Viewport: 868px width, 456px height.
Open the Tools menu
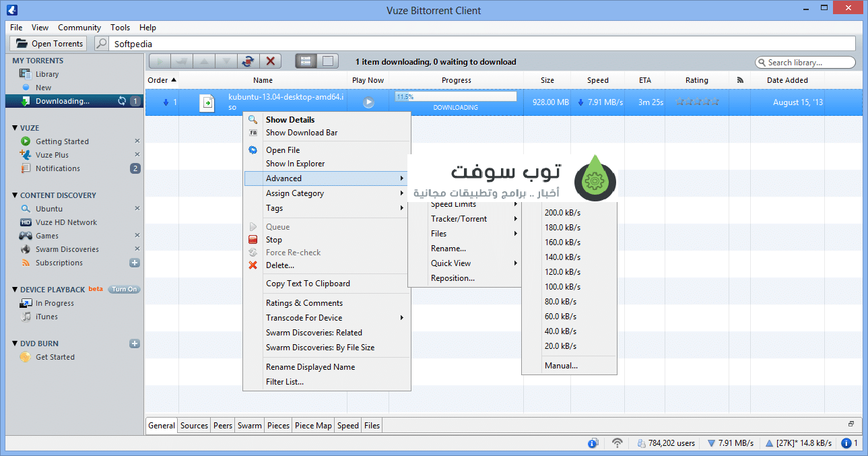[x=120, y=28]
